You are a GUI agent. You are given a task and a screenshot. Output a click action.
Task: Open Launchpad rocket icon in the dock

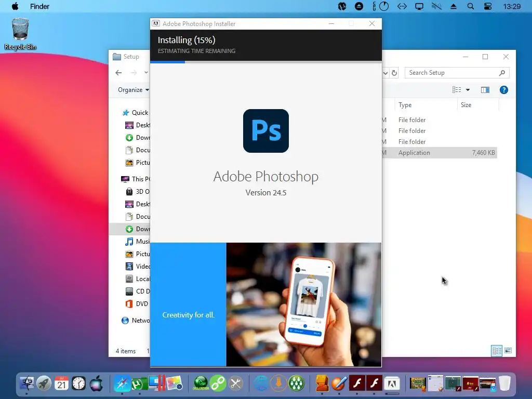coord(44,384)
